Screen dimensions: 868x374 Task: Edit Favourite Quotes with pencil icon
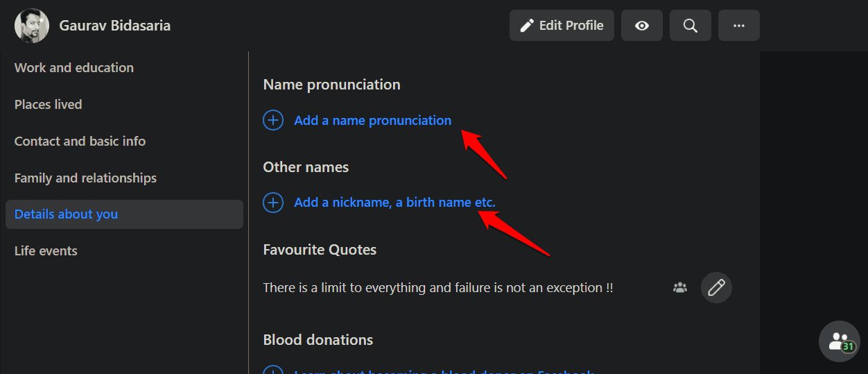point(716,287)
